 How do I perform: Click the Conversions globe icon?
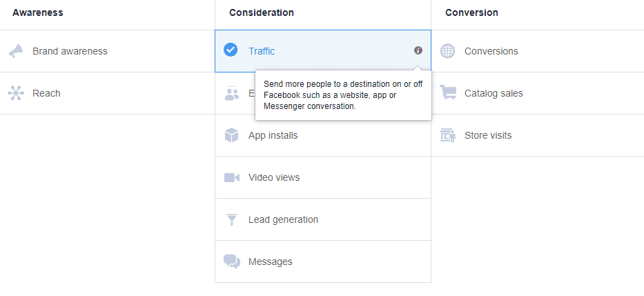pos(448,51)
